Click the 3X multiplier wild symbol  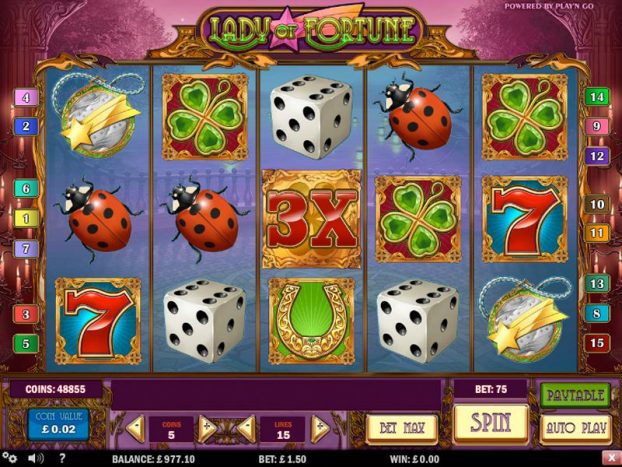312,219
